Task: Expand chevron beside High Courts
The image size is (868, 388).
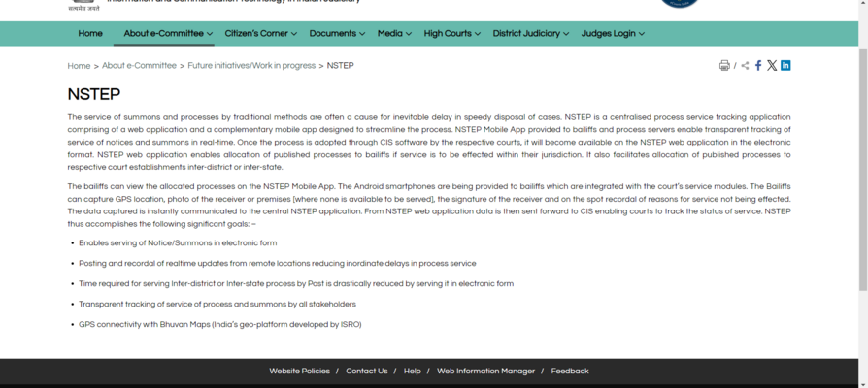Action: coord(477,34)
